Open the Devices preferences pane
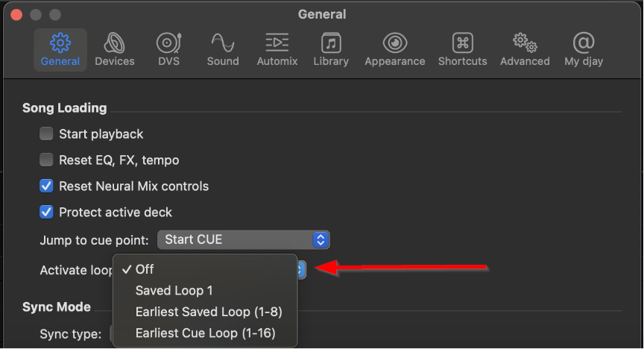 click(x=115, y=49)
